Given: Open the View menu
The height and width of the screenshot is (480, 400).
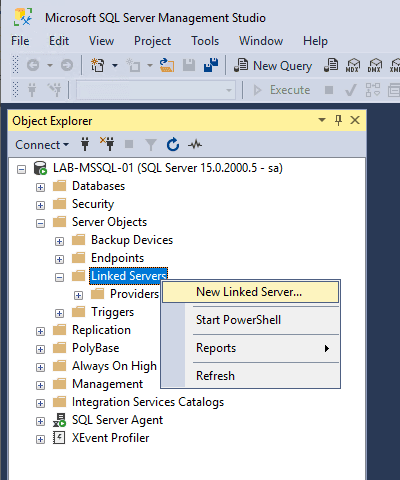Looking at the screenshot, I should point(101,41).
